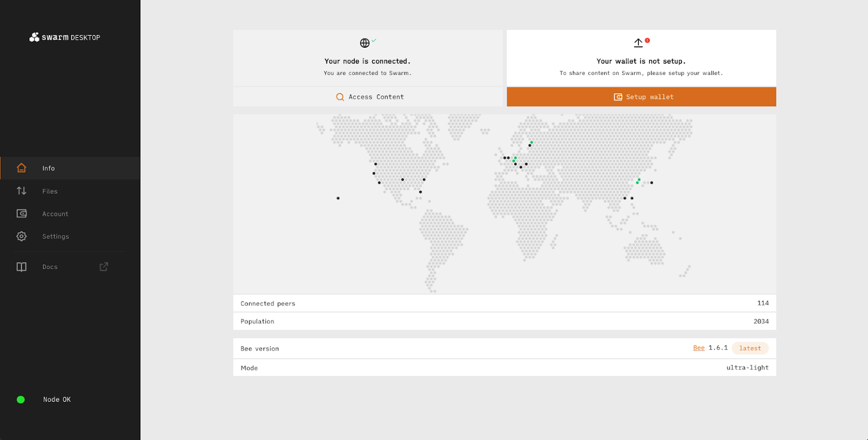Click the Files up-down arrows icon

pyautogui.click(x=21, y=191)
